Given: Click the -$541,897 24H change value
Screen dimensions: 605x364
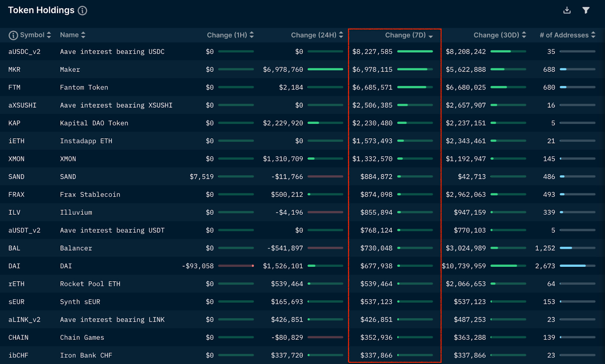Looking at the screenshot, I should (285, 248).
